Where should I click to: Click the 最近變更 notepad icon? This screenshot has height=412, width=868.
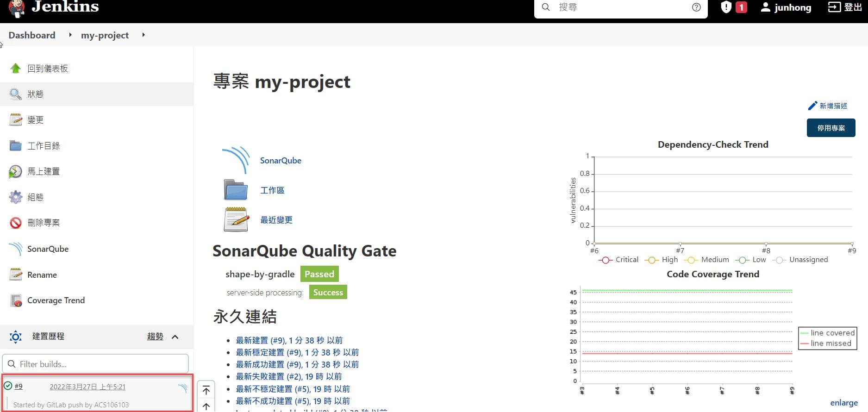pyautogui.click(x=236, y=219)
